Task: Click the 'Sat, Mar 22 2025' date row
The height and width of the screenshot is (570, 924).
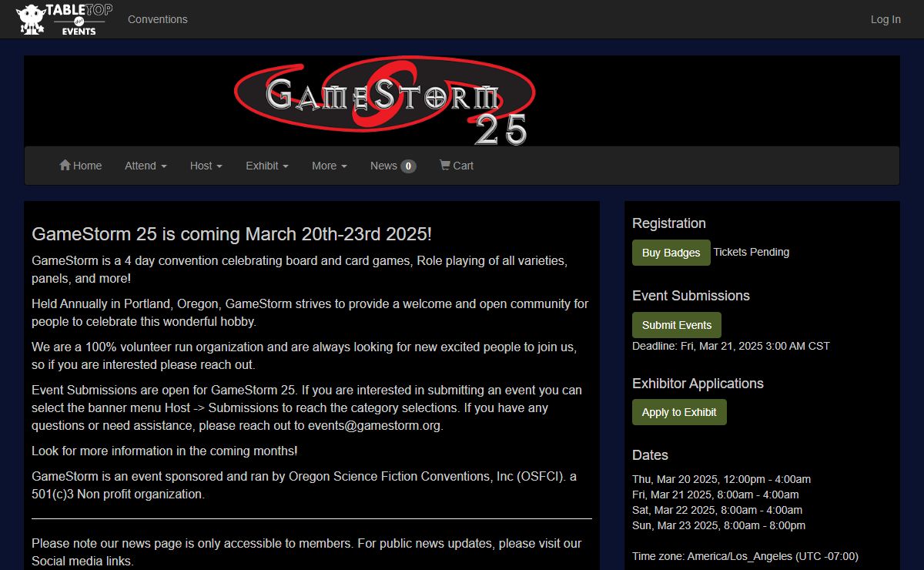Action: pyautogui.click(x=717, y=510)
